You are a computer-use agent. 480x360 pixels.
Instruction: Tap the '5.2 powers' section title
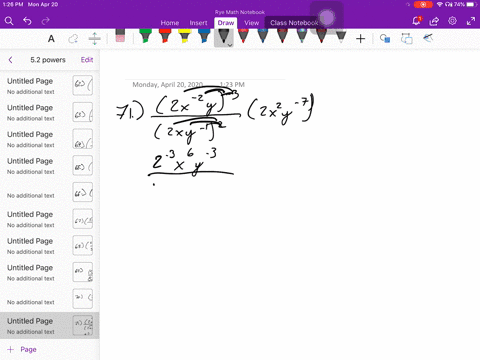pos(48,60)
